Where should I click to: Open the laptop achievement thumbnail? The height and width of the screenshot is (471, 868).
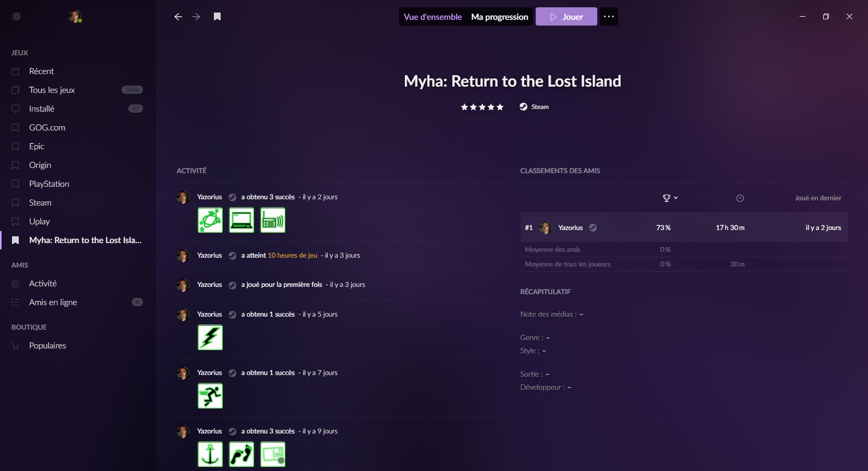click(242, 220)
